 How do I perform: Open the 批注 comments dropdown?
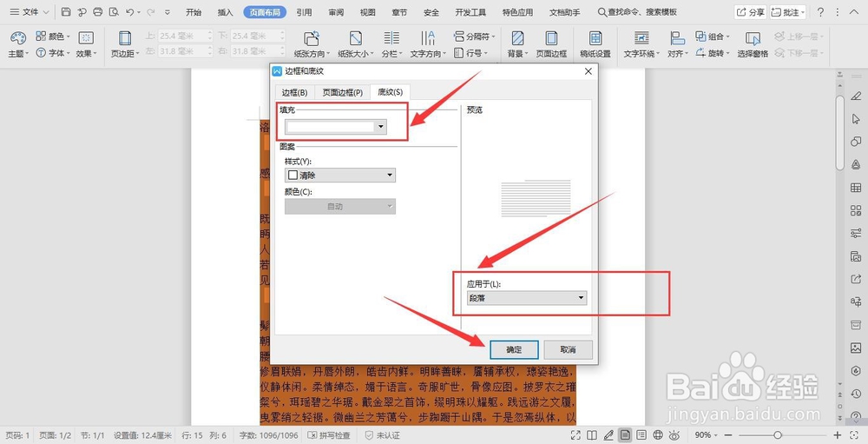point(788,11)
